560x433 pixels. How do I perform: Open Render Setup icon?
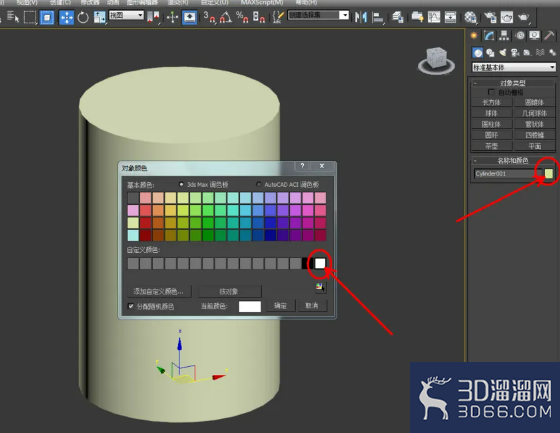tap(490, 17)
